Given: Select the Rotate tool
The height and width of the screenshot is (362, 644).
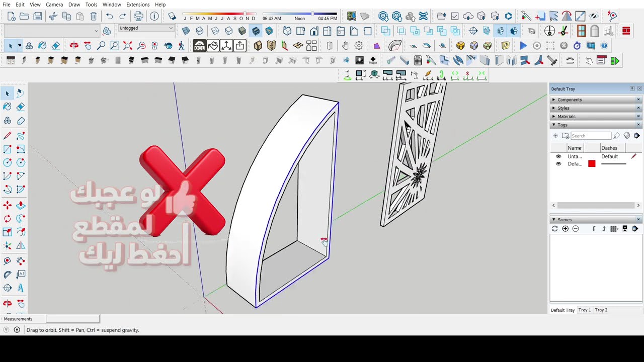Looking at the screenshot, I should coord(7,219).
